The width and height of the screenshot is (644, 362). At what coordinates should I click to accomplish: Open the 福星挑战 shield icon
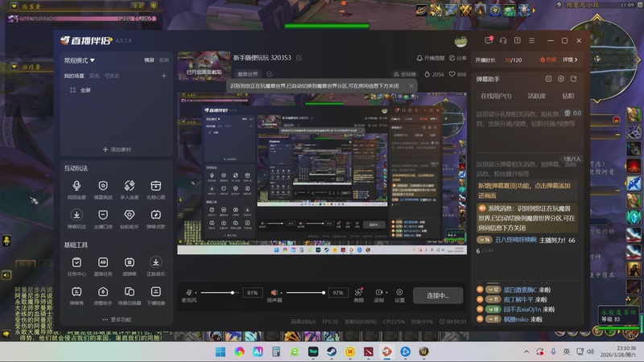coord(103,190)
